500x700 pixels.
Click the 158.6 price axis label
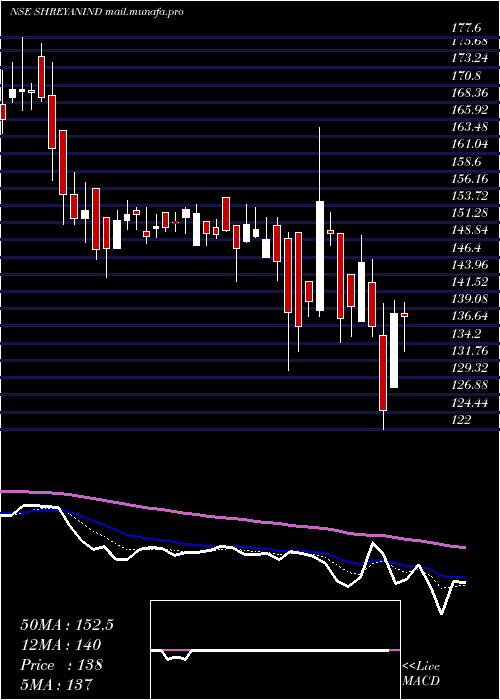click(x=466, y=161)
